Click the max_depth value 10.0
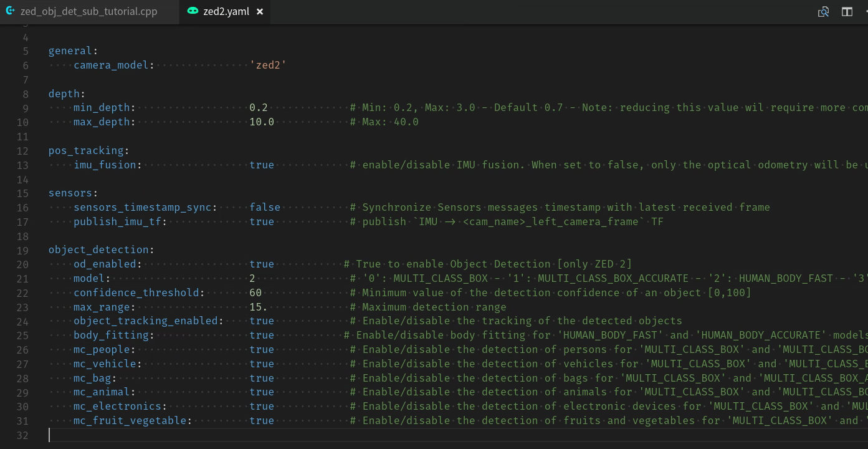This screenshot has width=868, height=449. [262, 122]
